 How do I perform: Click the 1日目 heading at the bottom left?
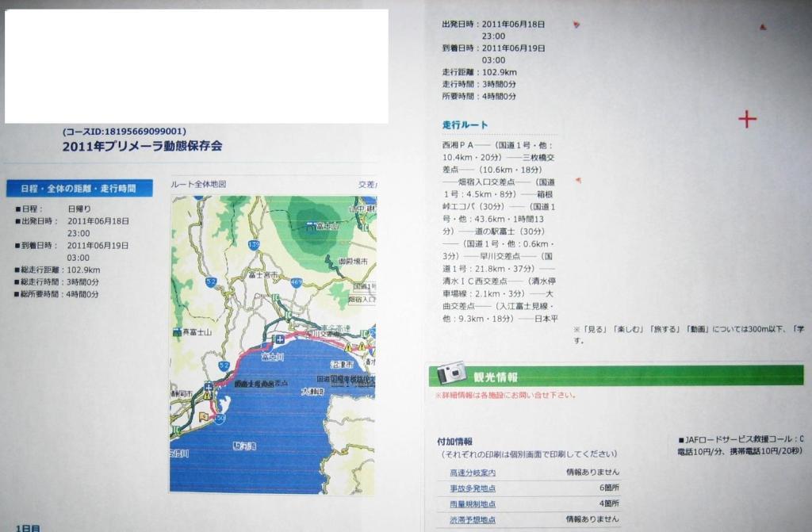click(28, 527)
